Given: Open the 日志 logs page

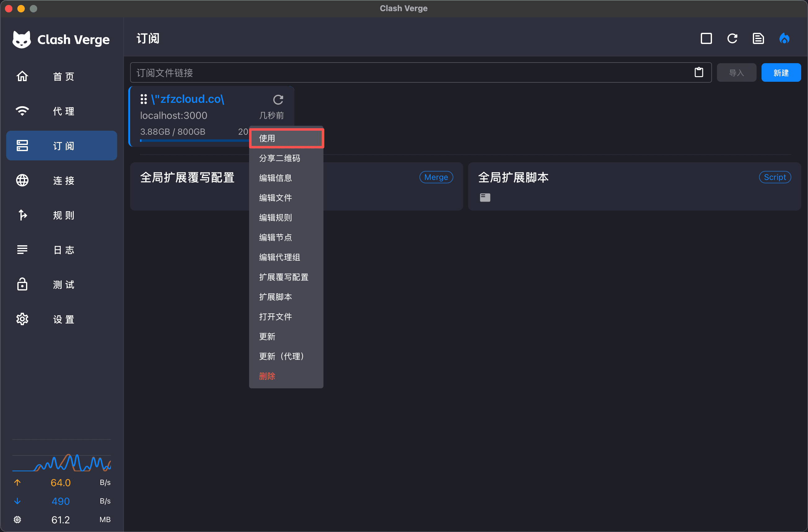Looking at the screenshot, I should (x=62, y=250).
